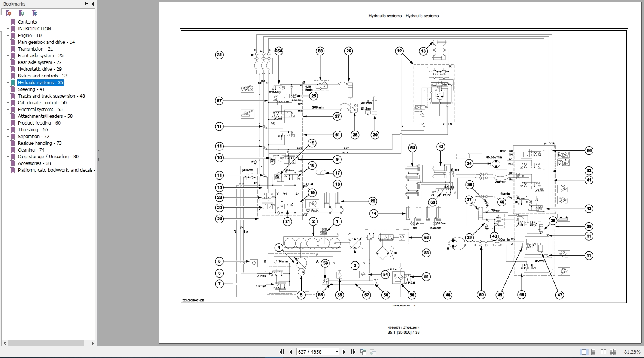Jump to Tracks and track suspension - 48
The width and height of the screenshot is (644, 358).
point(51,96)
